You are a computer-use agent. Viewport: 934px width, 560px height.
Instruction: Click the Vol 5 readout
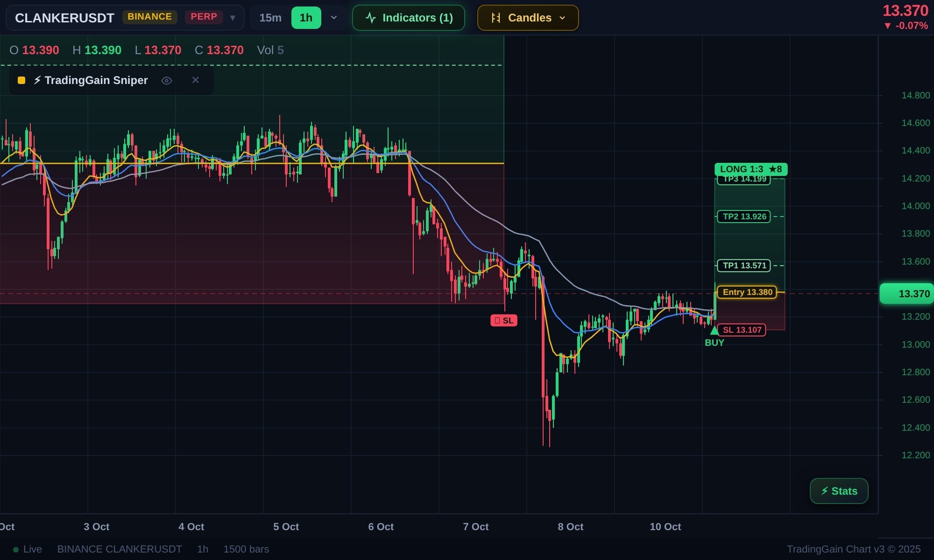coord(270,50)
